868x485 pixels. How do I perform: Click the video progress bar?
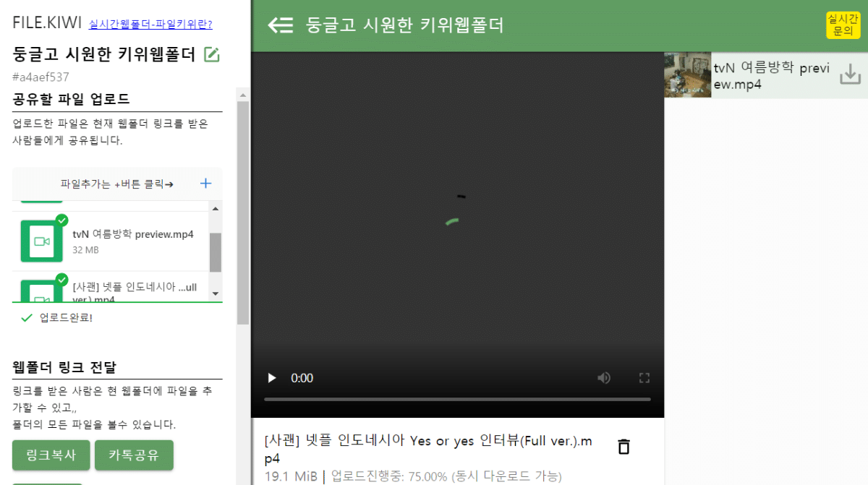click(x=457, y=399)
